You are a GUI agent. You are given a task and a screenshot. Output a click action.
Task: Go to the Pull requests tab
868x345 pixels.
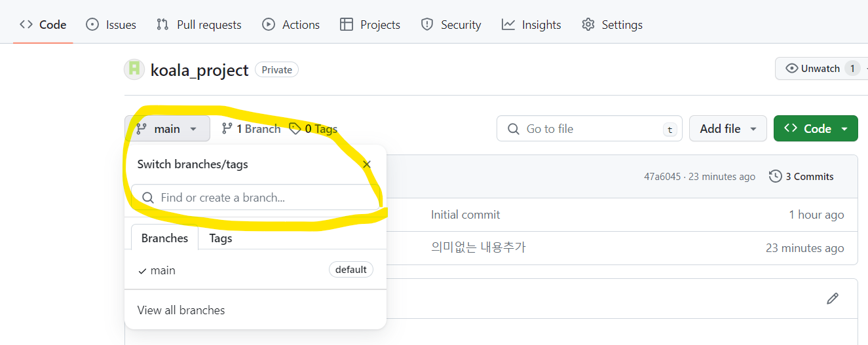point(199,25)
